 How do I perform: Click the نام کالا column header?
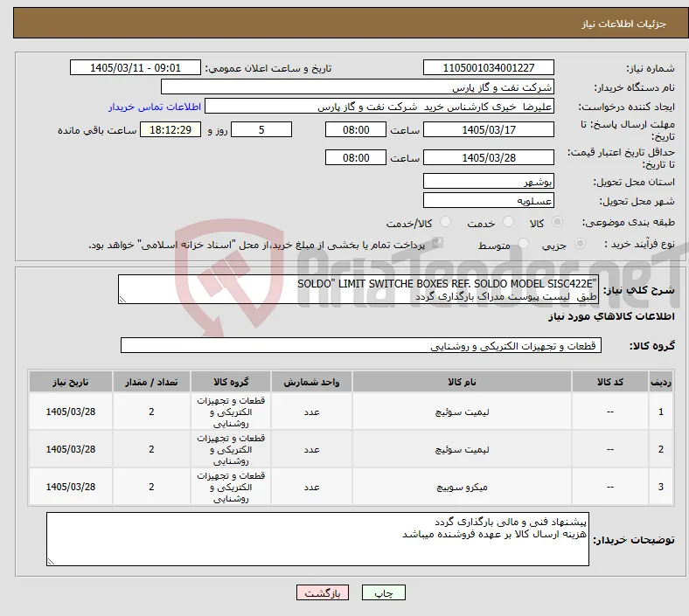tap(462, 382)
